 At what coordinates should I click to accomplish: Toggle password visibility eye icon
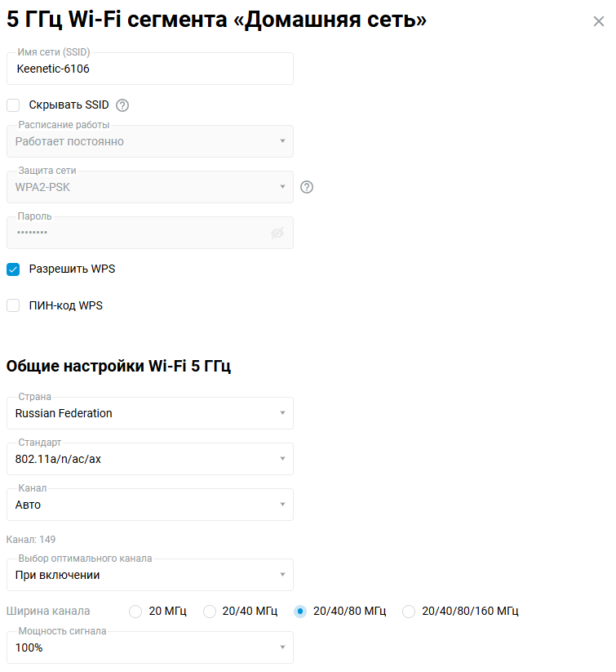[x=277, y=233]
